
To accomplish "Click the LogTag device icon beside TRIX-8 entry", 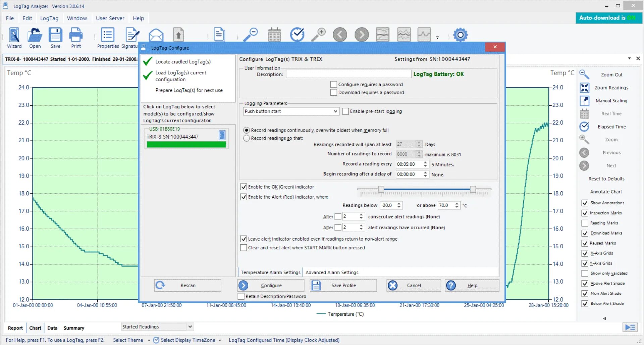I will pyautogui.click(x=222, y=135).
